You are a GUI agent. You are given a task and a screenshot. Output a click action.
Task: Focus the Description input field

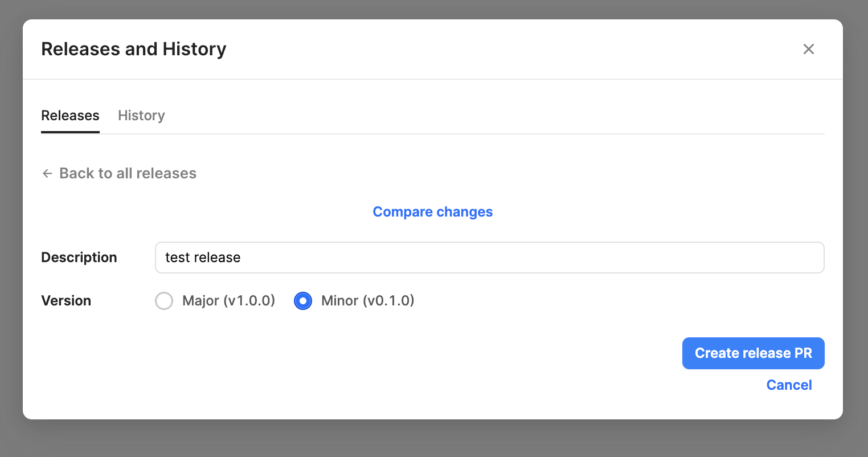pyautogui.click(x=489, y=258)
